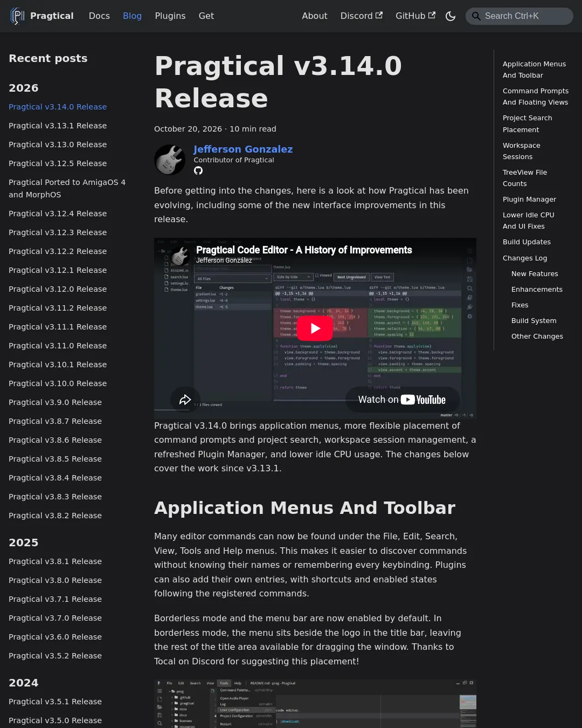Jump to Enhancements subsection
582x728 pixels.
tap(537, 290)
